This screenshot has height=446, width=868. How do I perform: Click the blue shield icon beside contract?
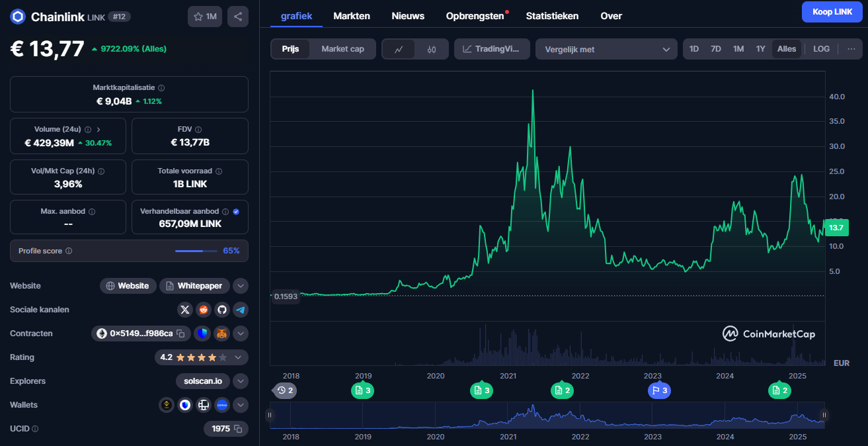click(202, 334)
